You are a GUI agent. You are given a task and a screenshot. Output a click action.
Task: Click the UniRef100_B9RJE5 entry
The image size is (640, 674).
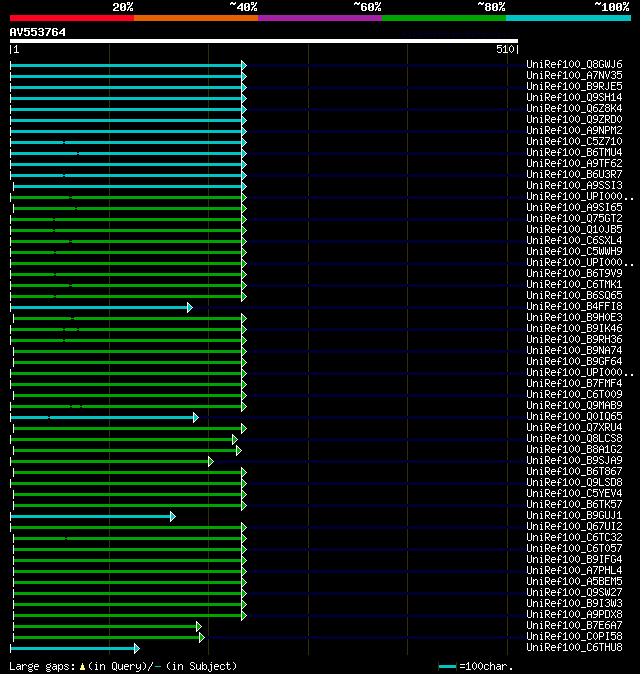[574, 86]
